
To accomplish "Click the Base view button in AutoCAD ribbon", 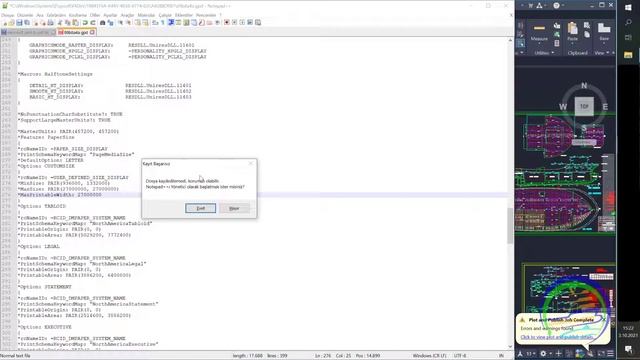I will pos(604,32).
